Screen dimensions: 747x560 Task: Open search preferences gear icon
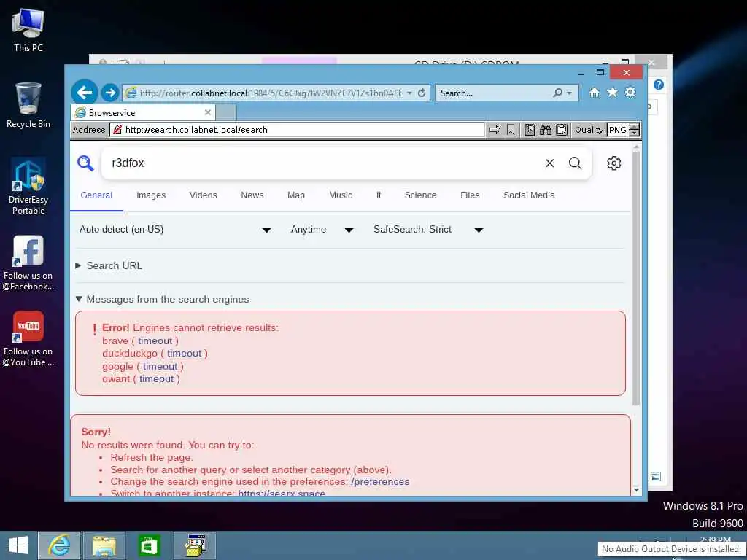point(614,163)
